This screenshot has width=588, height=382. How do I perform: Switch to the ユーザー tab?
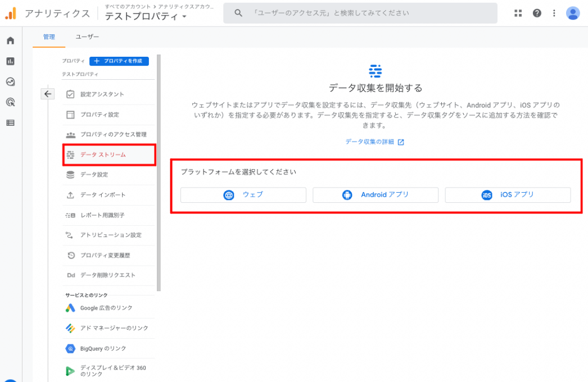tap(87, 37)
